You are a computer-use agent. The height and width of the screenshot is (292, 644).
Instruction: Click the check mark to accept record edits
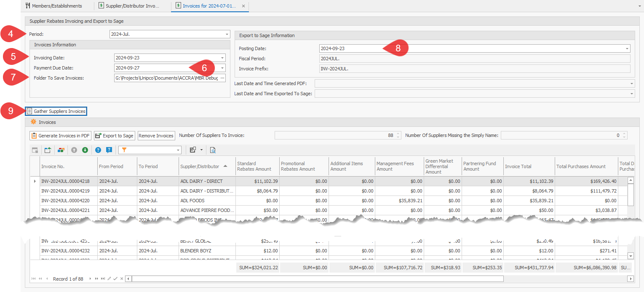tap(115, 279)
